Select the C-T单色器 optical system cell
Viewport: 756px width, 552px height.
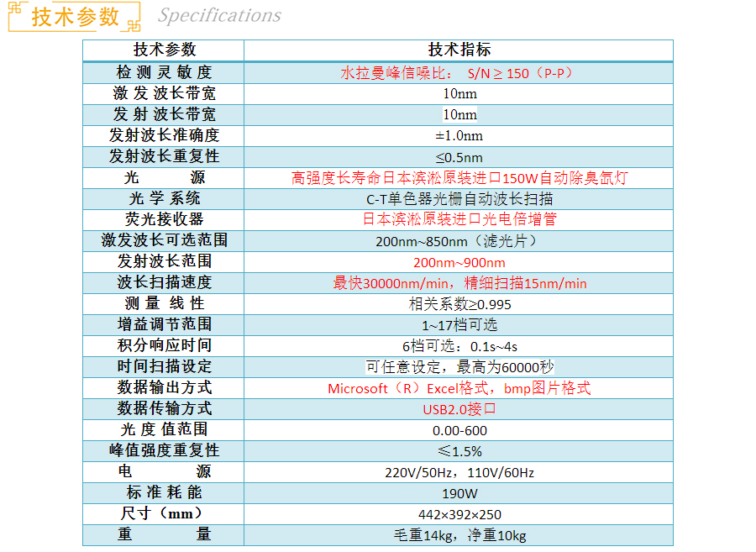tap(459, 199)
